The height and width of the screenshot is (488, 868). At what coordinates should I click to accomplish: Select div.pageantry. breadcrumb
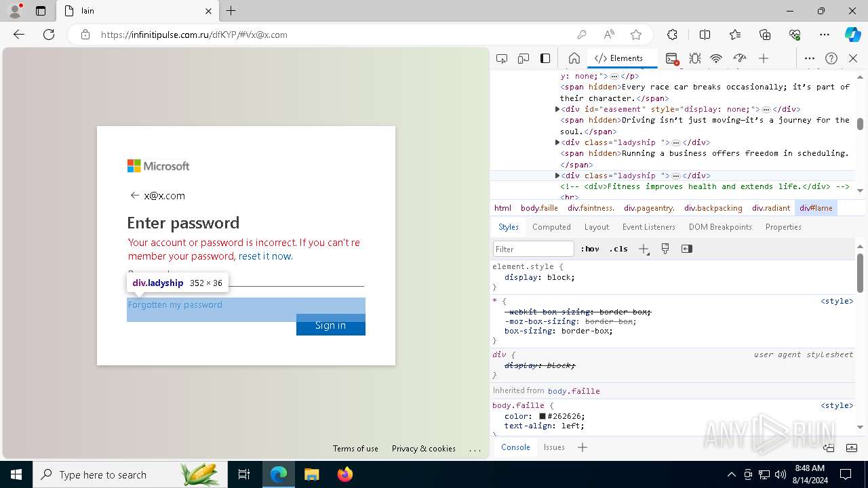[x=650, y=208]
